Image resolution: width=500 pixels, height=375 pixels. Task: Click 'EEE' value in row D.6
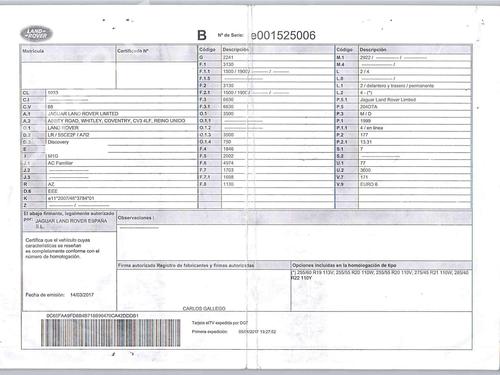[x=52, y=191]
